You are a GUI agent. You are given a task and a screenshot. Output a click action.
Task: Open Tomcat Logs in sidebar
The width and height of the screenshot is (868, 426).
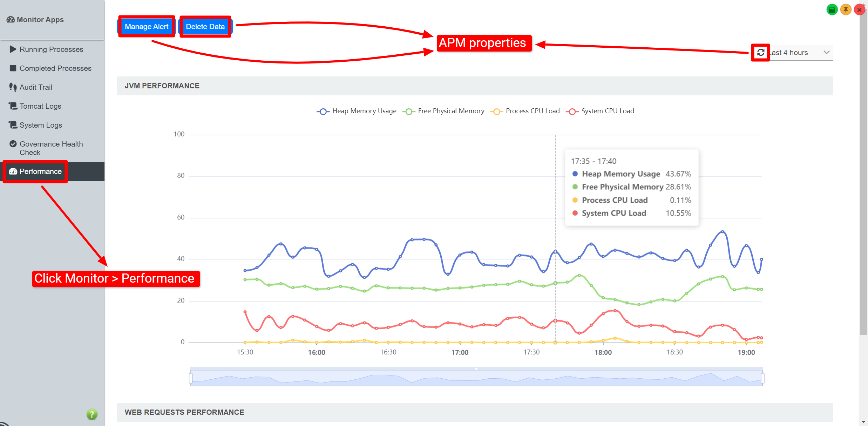click(40, 106)
